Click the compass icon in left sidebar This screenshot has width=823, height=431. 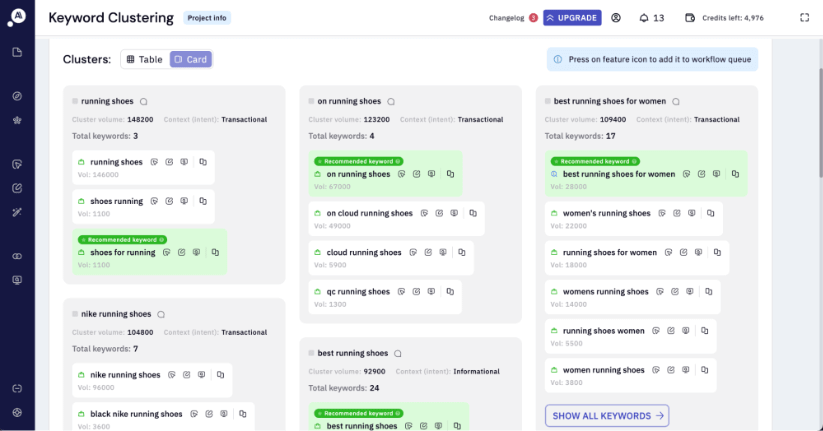(x=17, y=96)
